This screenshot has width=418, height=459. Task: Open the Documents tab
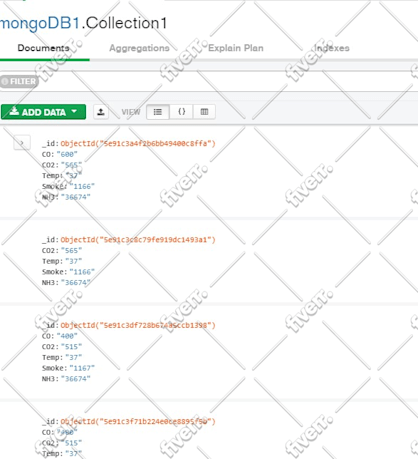(44, 48)
